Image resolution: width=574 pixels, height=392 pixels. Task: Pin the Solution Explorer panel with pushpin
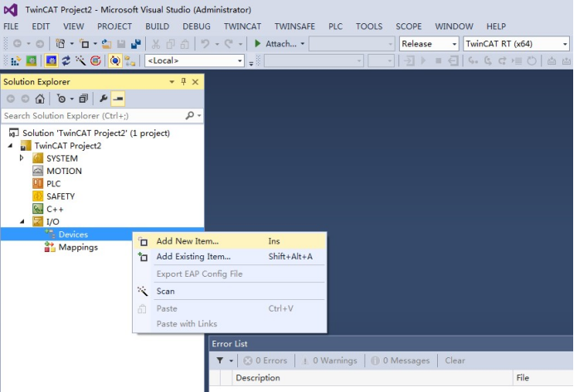click(183, 81)
